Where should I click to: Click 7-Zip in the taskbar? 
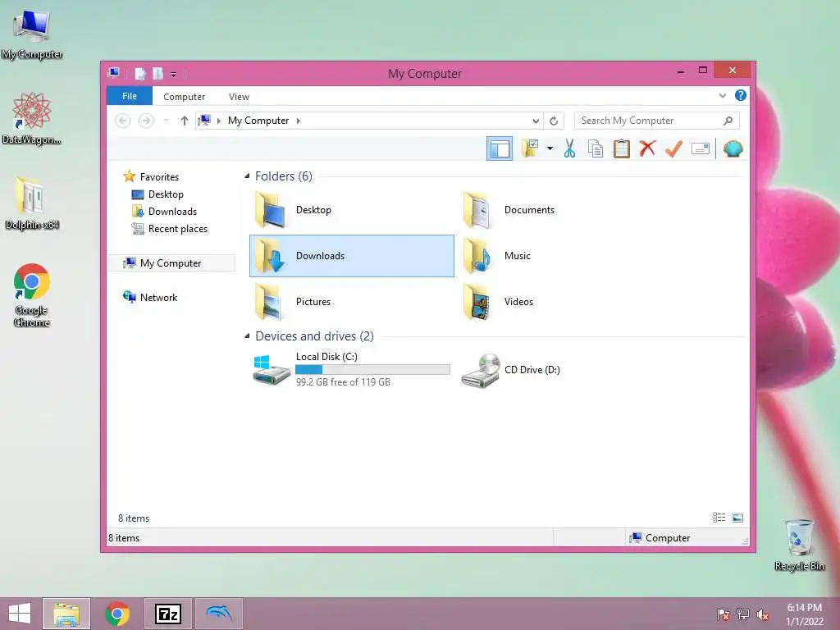click(x=167, y=614)
